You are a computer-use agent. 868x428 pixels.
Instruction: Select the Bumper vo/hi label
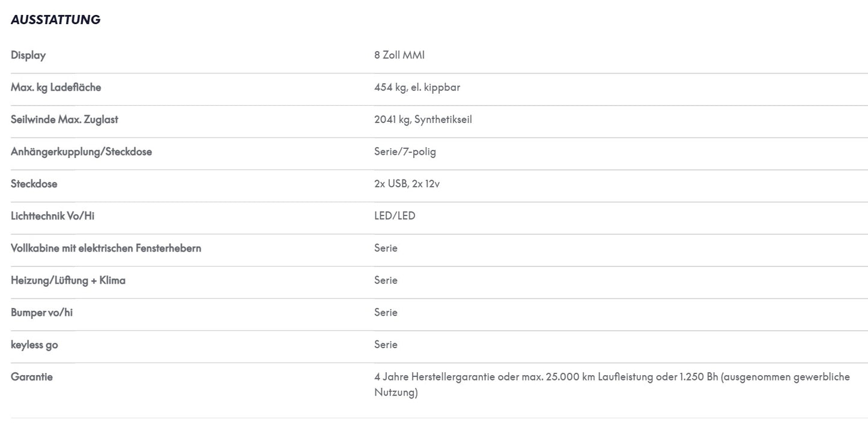(41, 312)
